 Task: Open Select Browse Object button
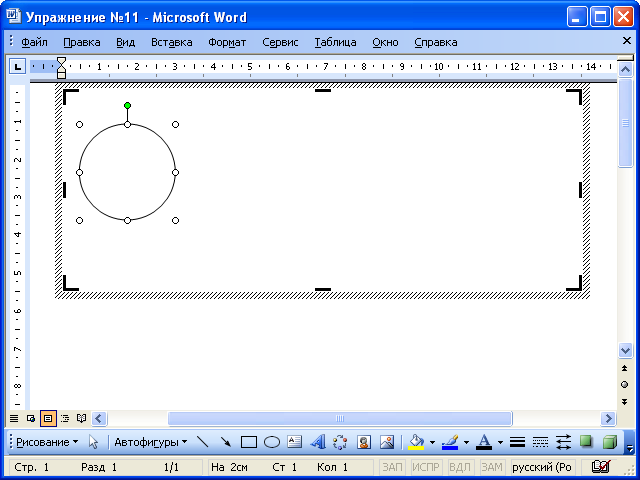pos(624,384)
